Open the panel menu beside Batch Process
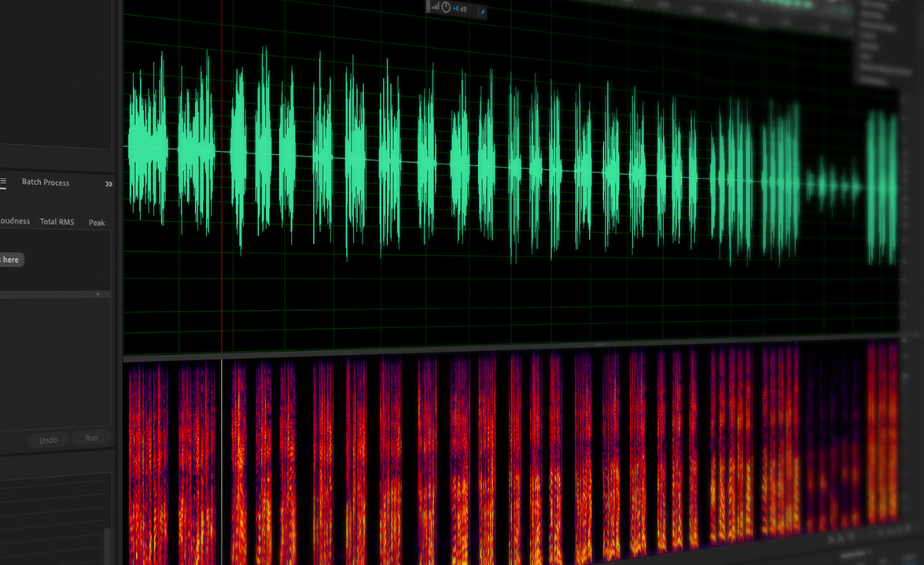Screen dimensions: 924x565 (3, 182)
